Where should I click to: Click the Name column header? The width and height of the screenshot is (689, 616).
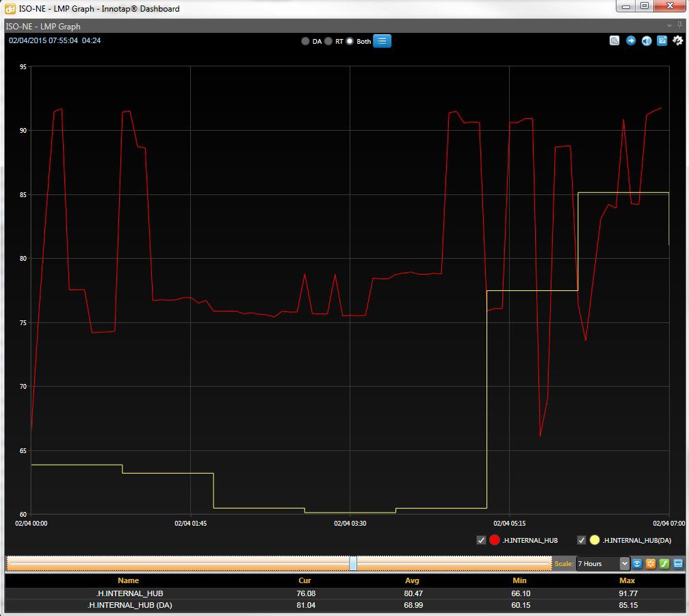[x=129, y=580]
